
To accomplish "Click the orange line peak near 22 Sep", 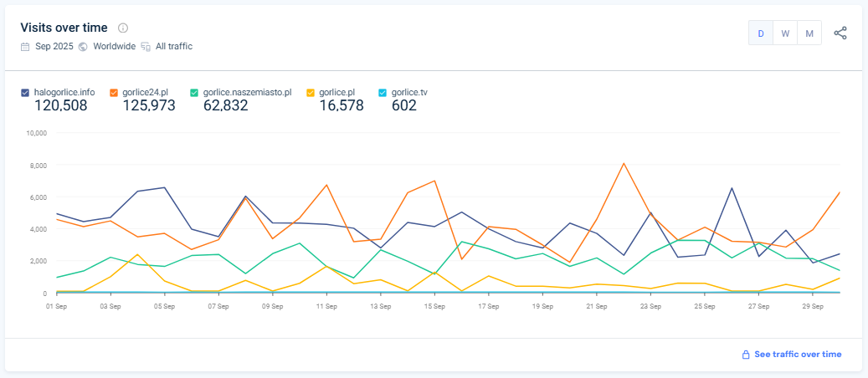I will coord(624,163).
